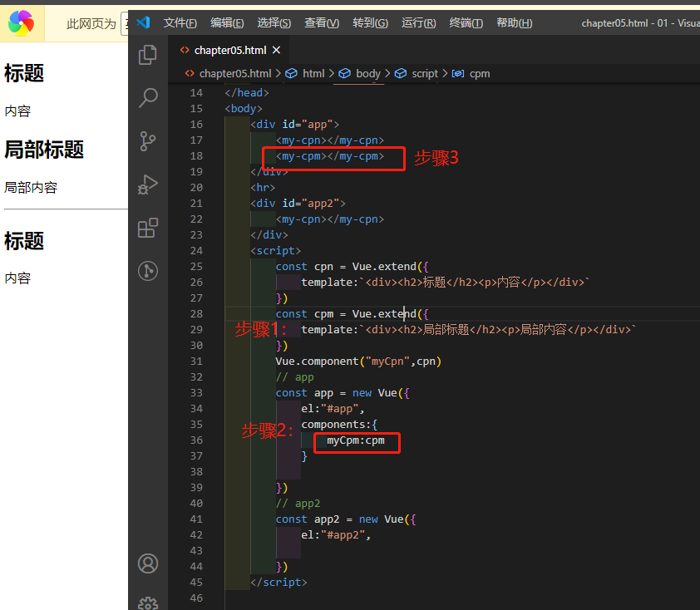Close the chapter05.html editor tab
This screenshot has width=700, height=610.
coord(276,50)
